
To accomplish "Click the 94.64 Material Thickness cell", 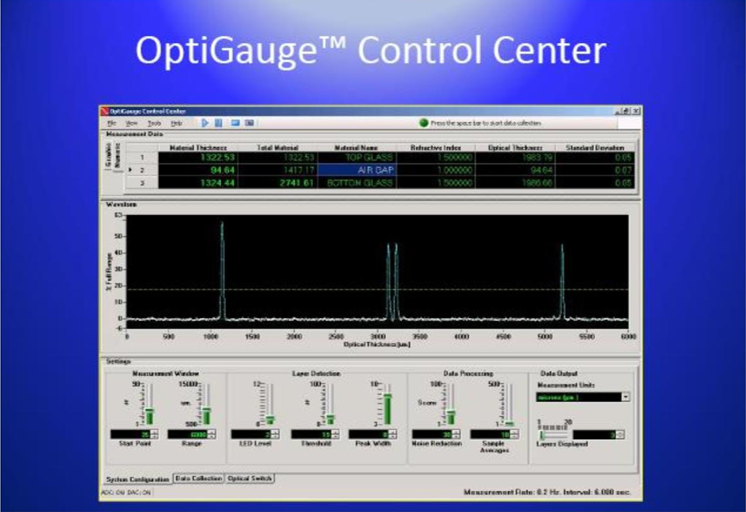I will [198, 170].
